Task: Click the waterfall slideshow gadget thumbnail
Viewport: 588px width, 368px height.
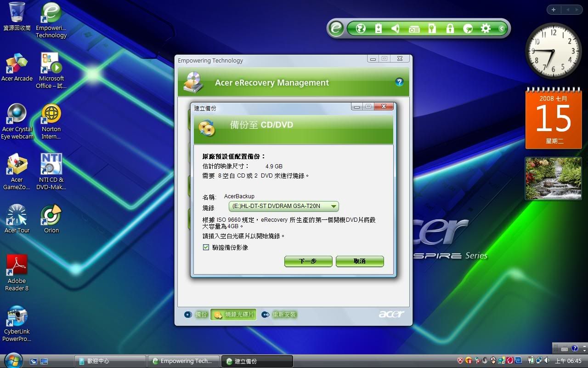Action: (x=554, y=178)
